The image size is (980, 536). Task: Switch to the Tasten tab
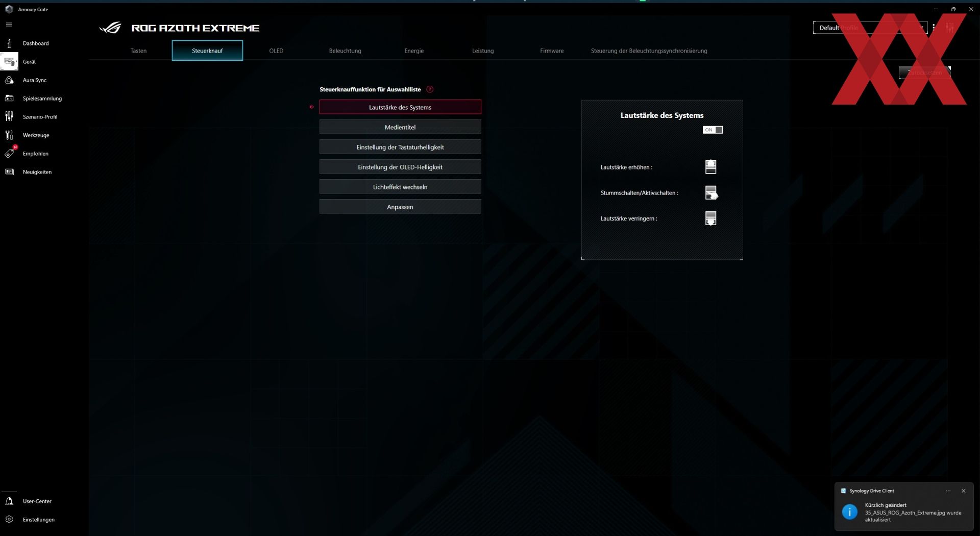point(138,51)
